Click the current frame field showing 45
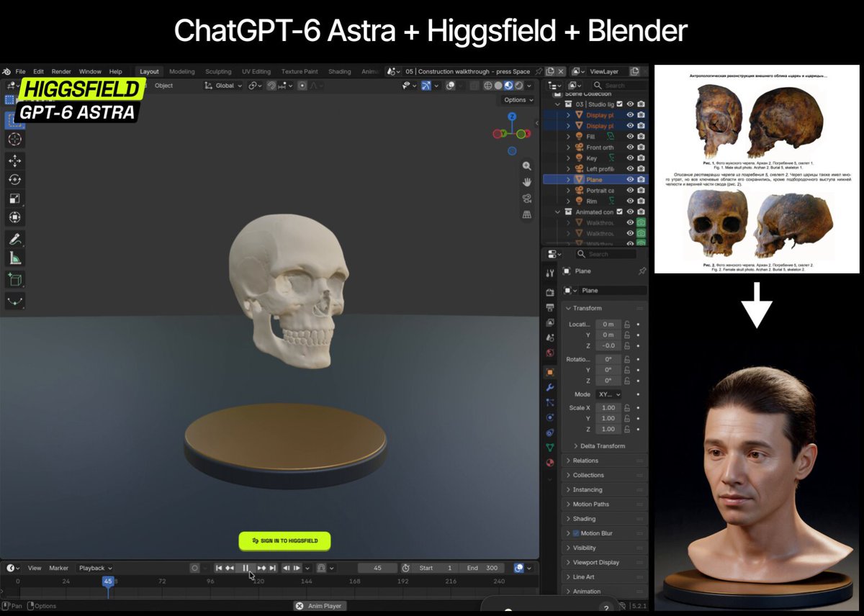This screenshot has width=864, height=616. pyautogui.click(x=377, y=568)
